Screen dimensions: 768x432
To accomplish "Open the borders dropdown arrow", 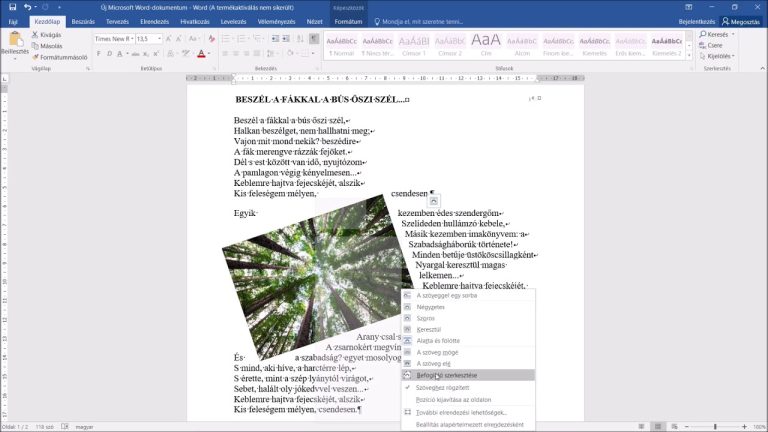I will 313,53.
